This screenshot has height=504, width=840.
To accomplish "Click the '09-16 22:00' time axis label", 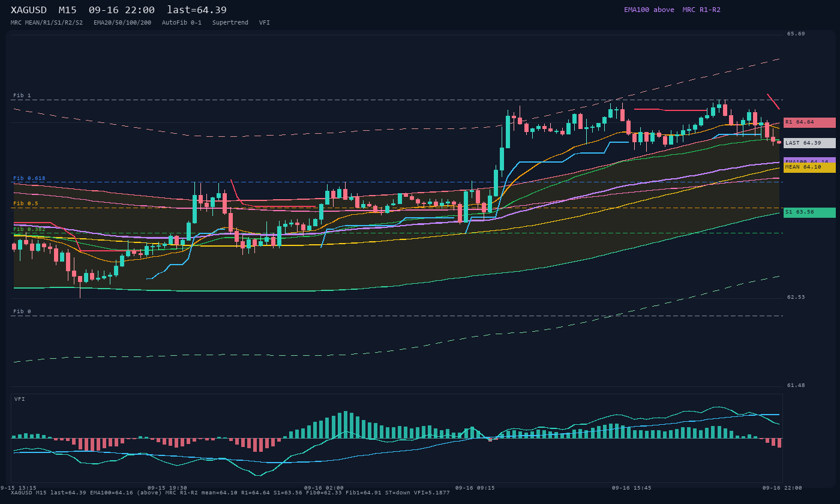I will pyautogui.click(x=782, y=488).
